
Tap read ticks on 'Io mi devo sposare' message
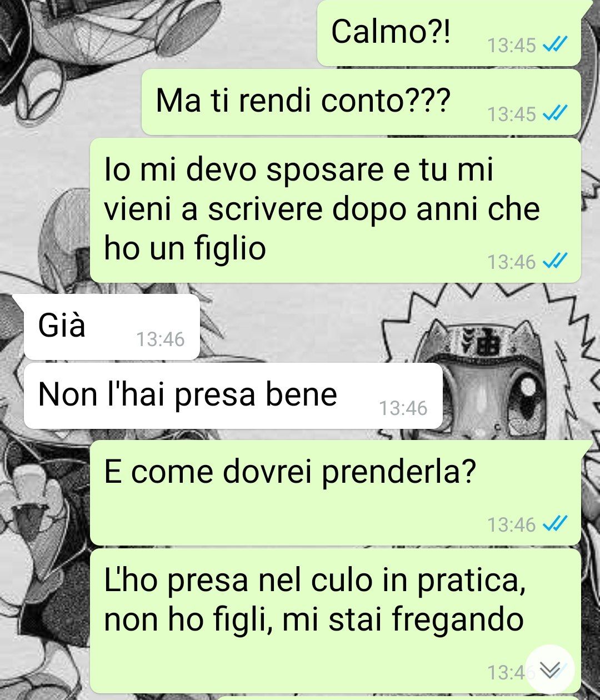[555, 261]
